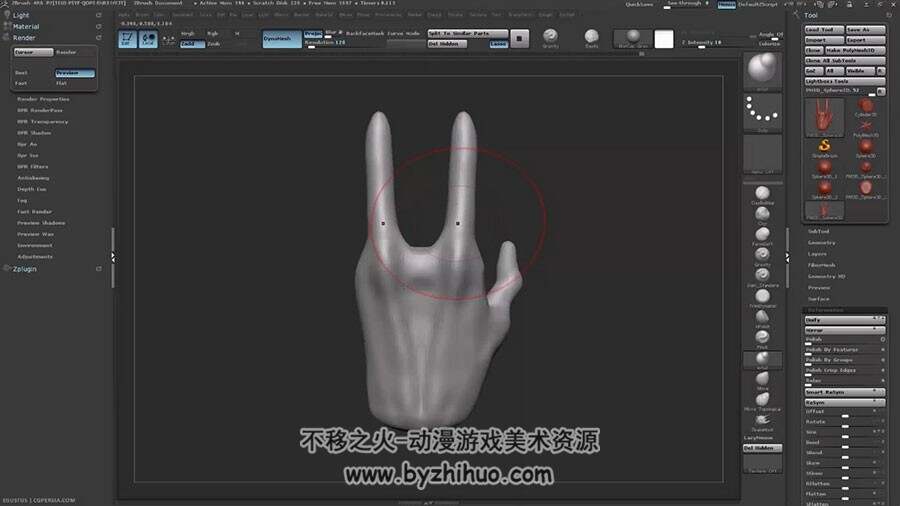Image resolution: width=900 pixels, height=506 pixels.
Task: Choose the Gravity brush in brush column
Action: (762, 257)
